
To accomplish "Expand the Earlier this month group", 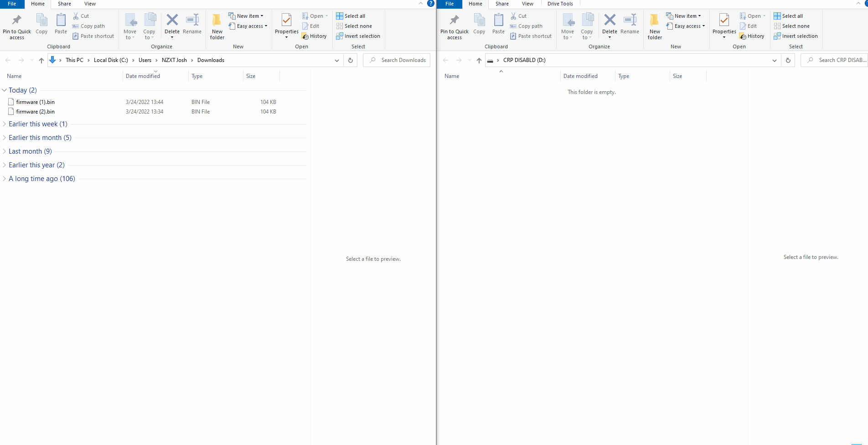I will (5, 138).
